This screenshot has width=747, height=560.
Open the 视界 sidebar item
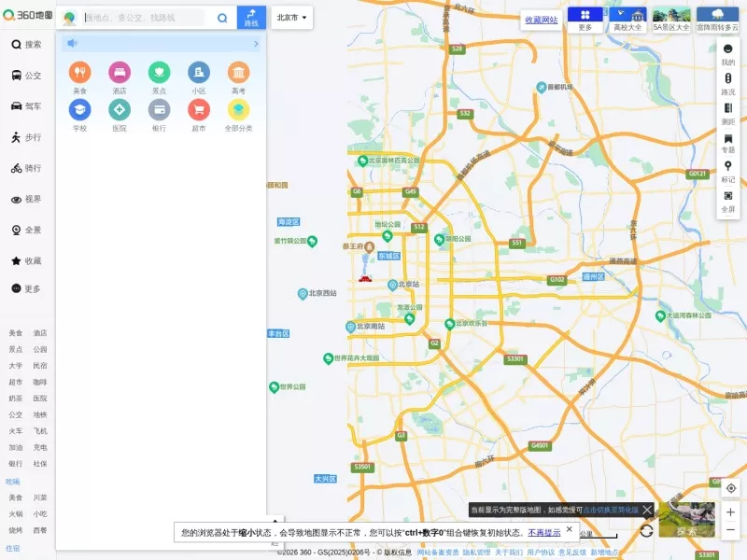pyautogui.click(x=26, y=199)
